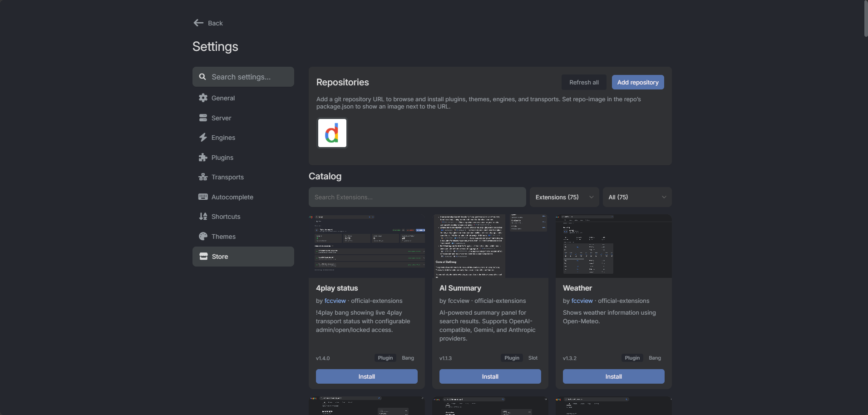Go to the Engines settings section

(x=243, y=138)
